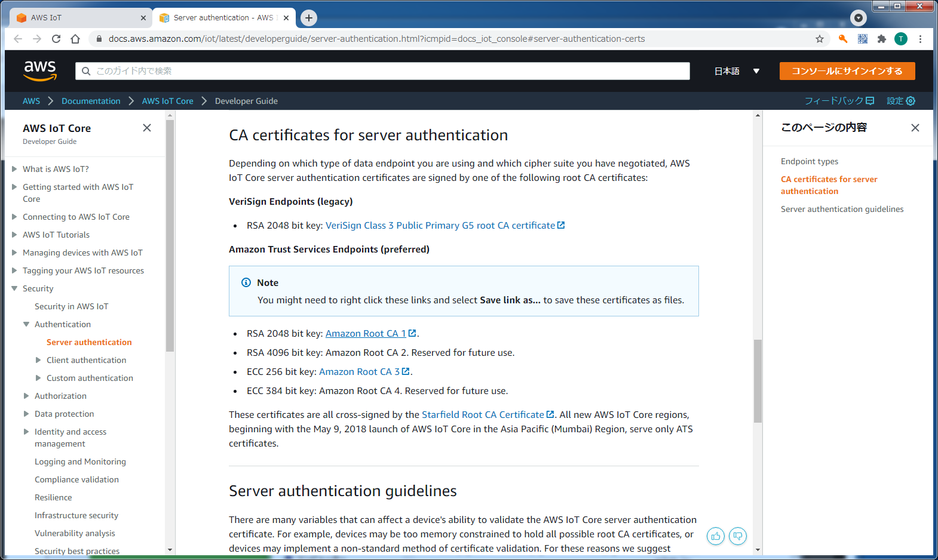938x560 pixels.
Task: Open the Extensions puzzle-piece menu
Action: pos(882,39)
